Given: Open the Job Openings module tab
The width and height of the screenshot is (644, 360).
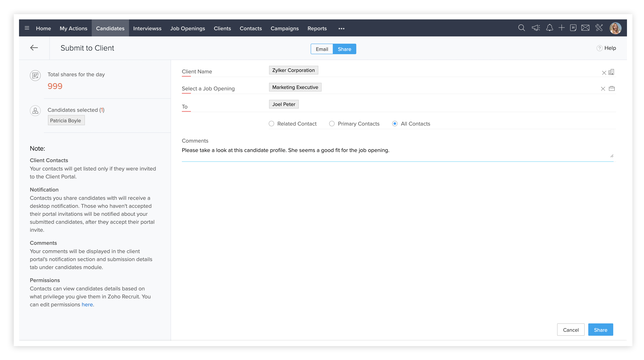Looking at the screenshot, I should point(187,29).
